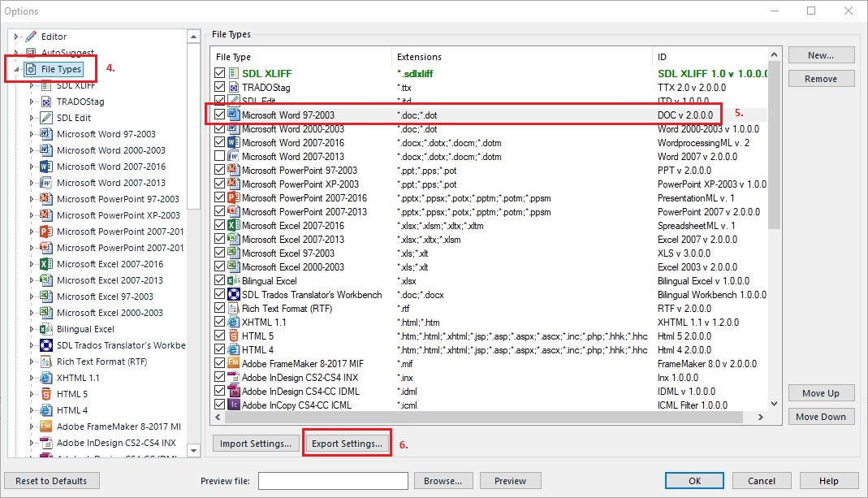This screenshot has height=498, width=868.
Task: Click into the Preview file field
Action: click(333, 481)
